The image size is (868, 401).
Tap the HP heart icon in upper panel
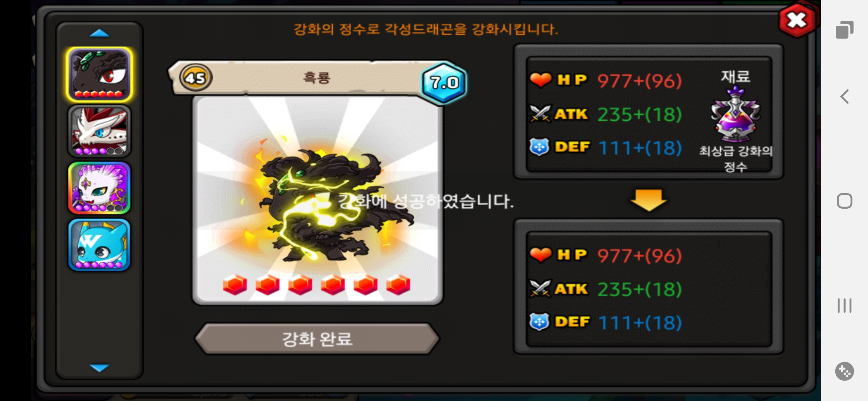tap(540, 80)
